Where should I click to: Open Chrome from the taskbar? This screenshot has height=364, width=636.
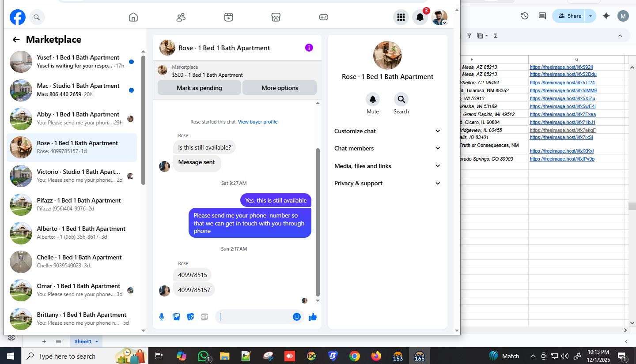tap(355, 356)
